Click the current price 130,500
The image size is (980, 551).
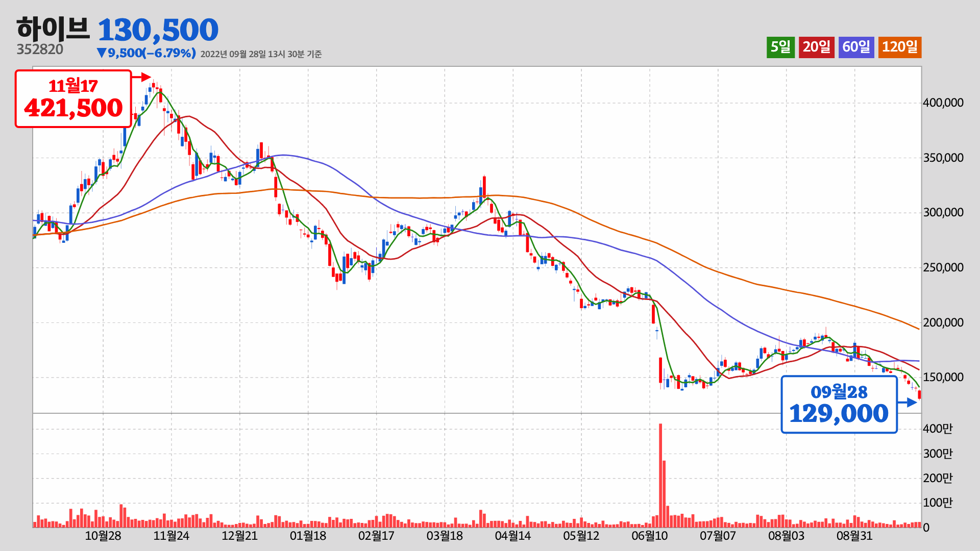point(158,30)
